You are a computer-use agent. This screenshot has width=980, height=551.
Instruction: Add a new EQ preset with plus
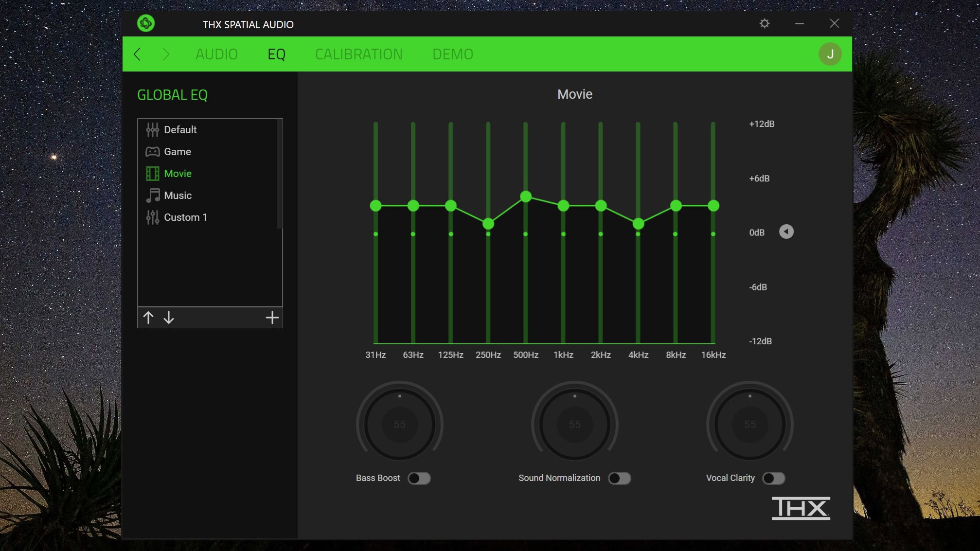tap(272, 318)
